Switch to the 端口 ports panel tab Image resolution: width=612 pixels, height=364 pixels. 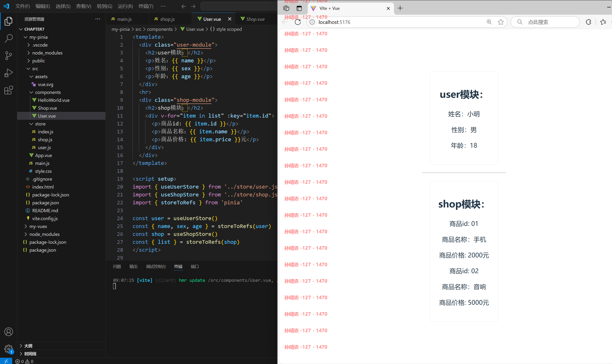click(x=195, y=266)
